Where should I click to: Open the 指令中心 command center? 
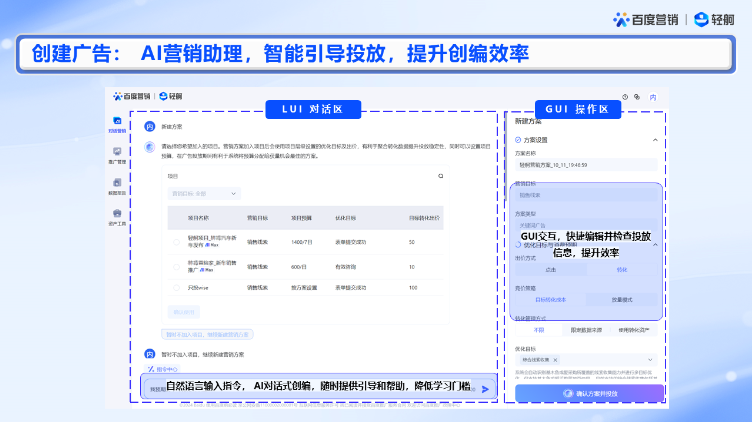click(x=162, y=369)
